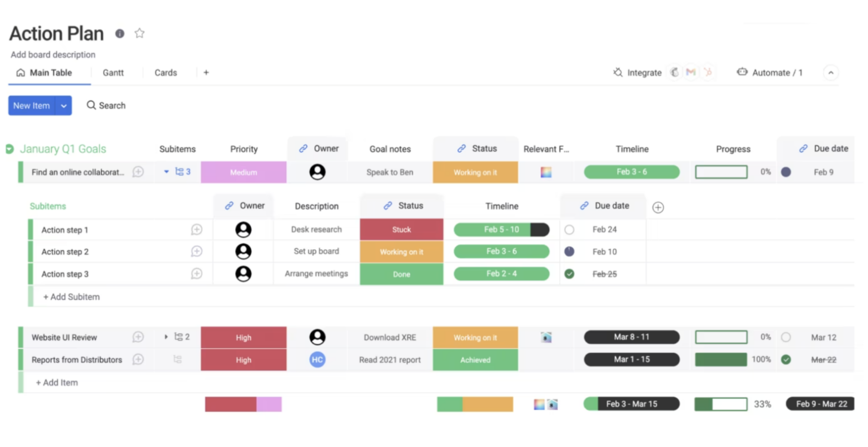
Task: Click the + Add Subitem link
Action: click(x=72, y=297)
